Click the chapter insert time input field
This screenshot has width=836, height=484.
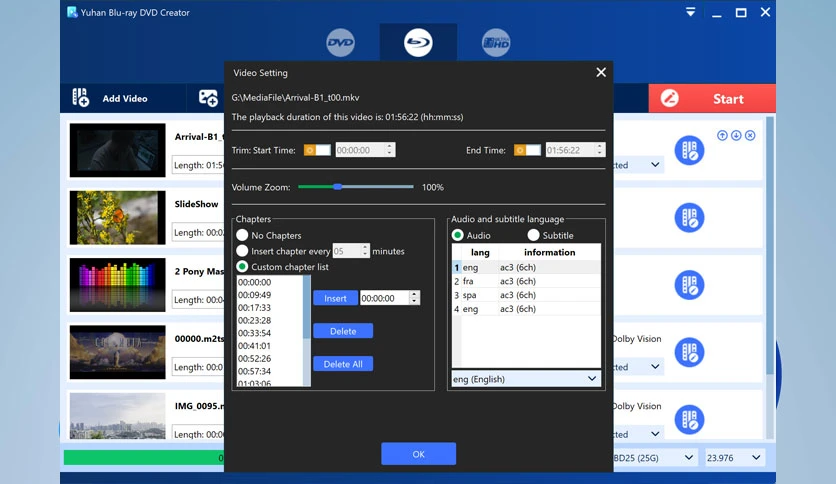point(385,298)
